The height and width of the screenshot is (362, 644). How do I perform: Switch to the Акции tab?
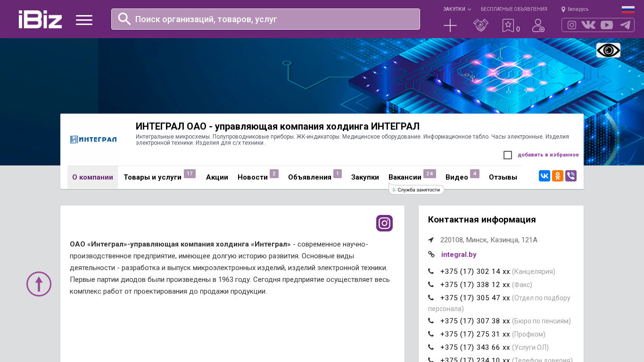click(x=217, y=177)
